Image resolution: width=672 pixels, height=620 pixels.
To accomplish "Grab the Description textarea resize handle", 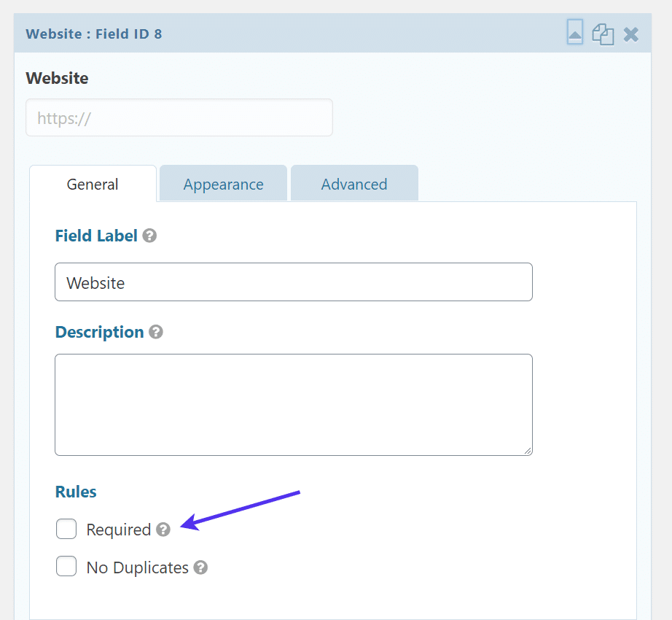I will point(528,452).
